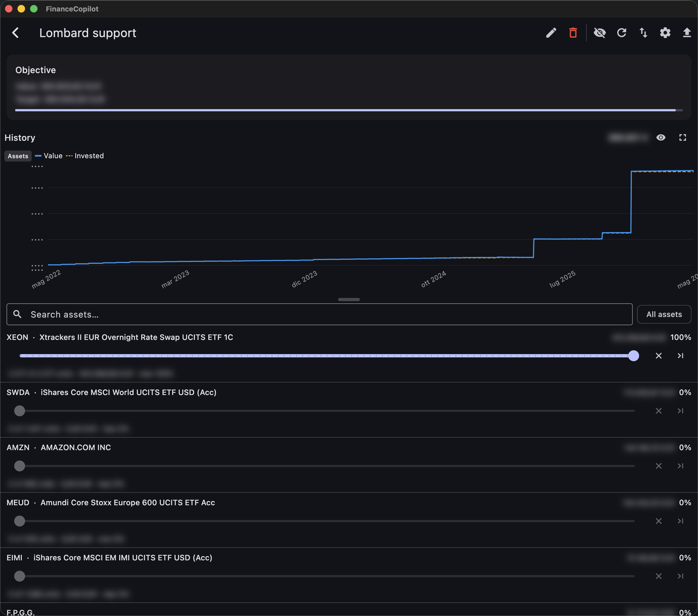The image size is (698, 616).
Task: Click the SWDA allocation slider handle
Action: [19, 411]
